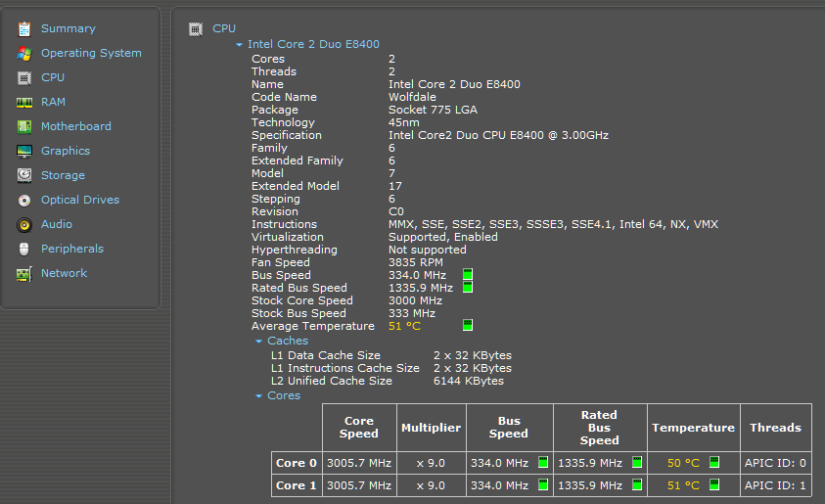The image size is (825, 504).
Task: Click the Package value Socket 775 LGA
Action: pyautogui.click(x=433, y=110)
